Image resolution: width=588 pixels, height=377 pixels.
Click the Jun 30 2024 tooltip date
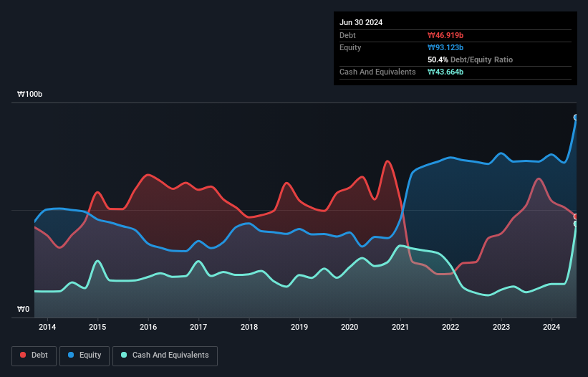click(x=361, y=22)
